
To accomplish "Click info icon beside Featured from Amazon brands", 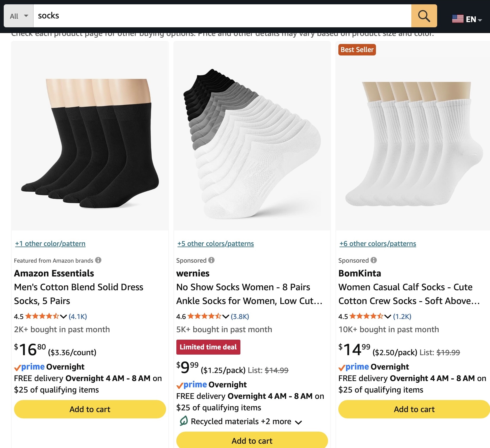I will click(x=98, y=260).
